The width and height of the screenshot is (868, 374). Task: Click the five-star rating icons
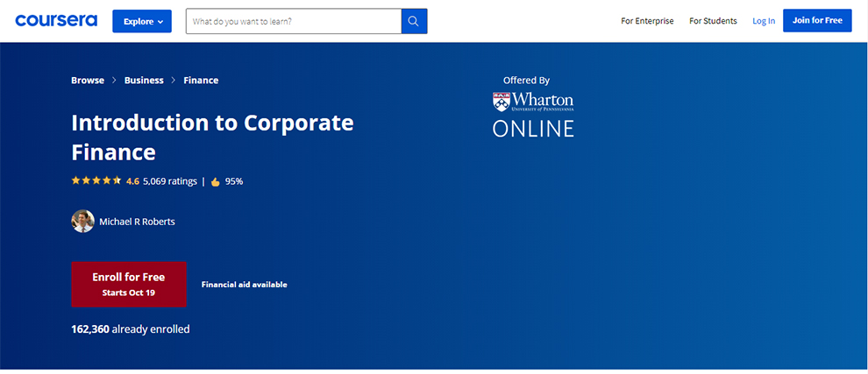tap(96, 180)
